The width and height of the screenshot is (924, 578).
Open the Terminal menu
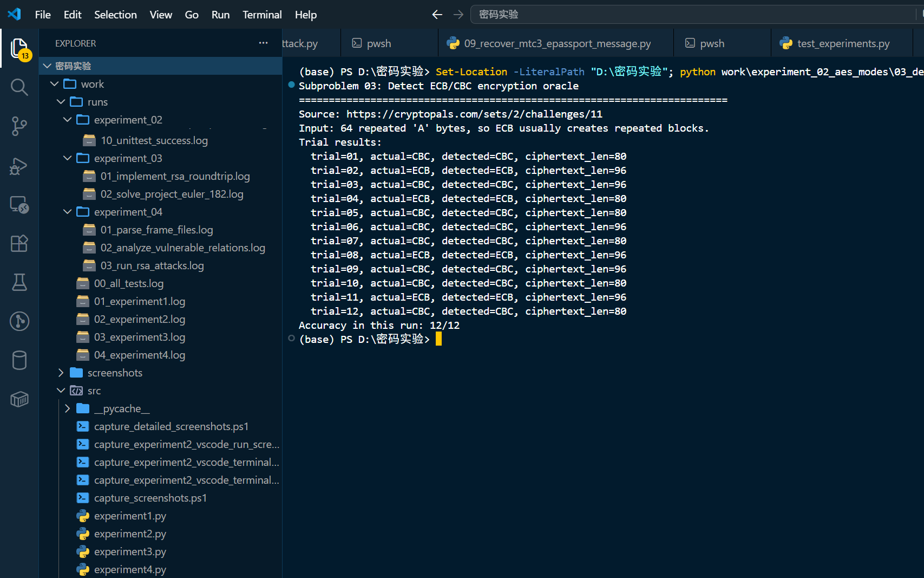click(262, 15)
